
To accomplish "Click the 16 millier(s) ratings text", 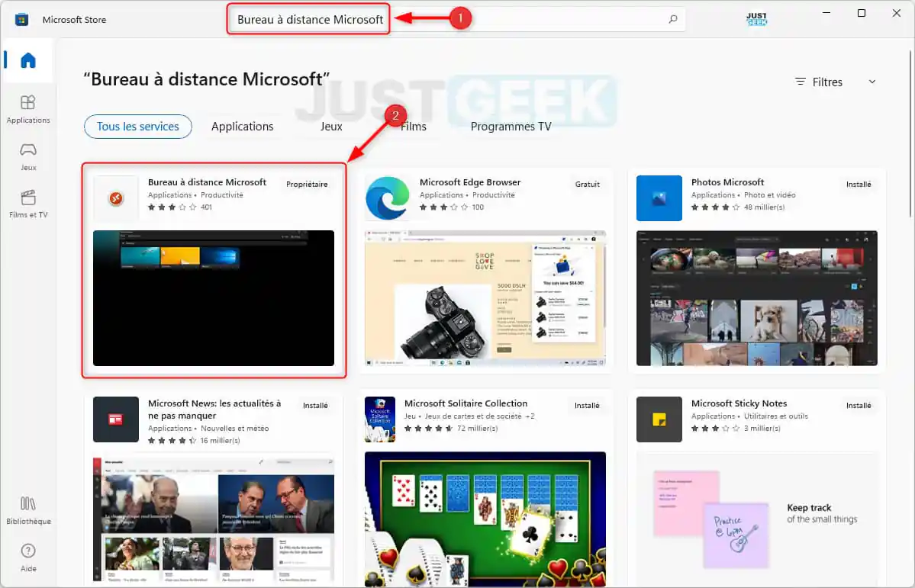I will click(x=220, y=440).
